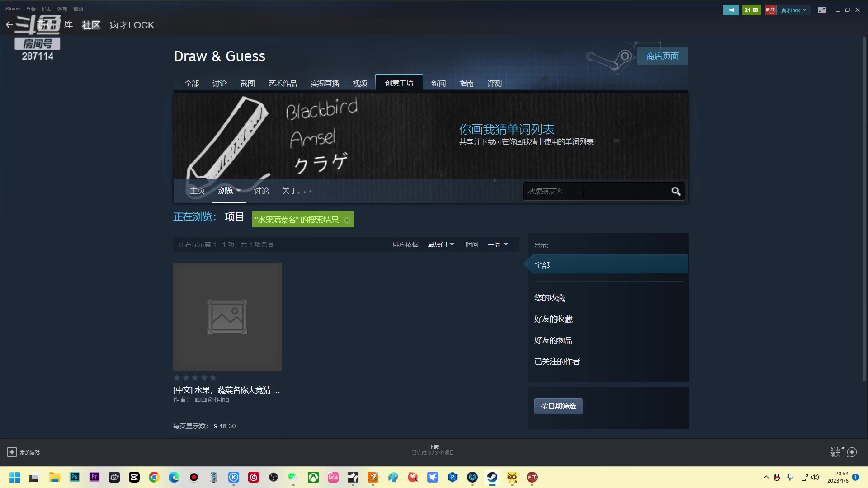The height and width of the screenshot is (488, 868).
Task: Open the 社区 community section
Action: coord(91,25)
